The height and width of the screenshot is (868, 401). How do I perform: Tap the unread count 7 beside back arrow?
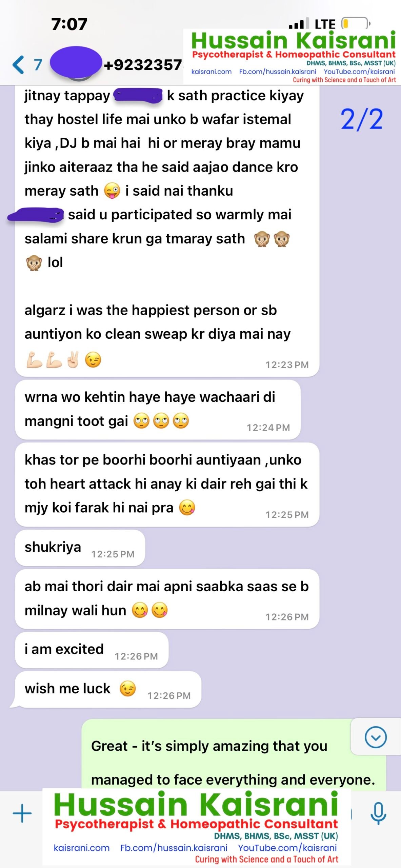38,65
